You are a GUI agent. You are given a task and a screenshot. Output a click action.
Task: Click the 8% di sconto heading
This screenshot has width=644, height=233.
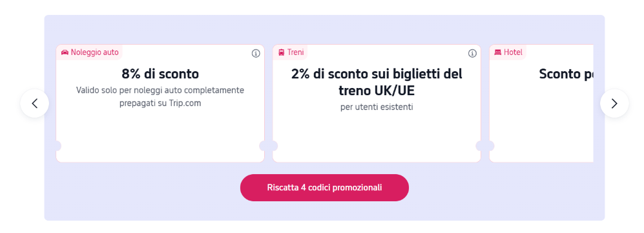[160, 74]
